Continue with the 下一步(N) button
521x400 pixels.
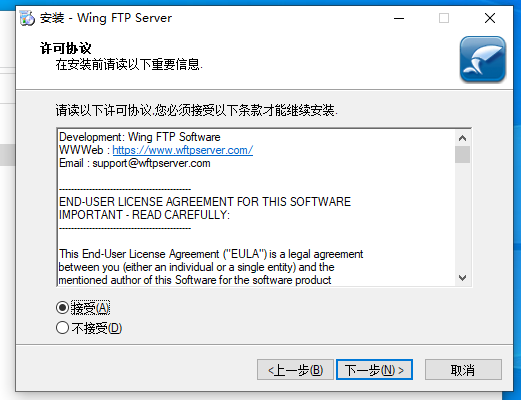point(374,370)
